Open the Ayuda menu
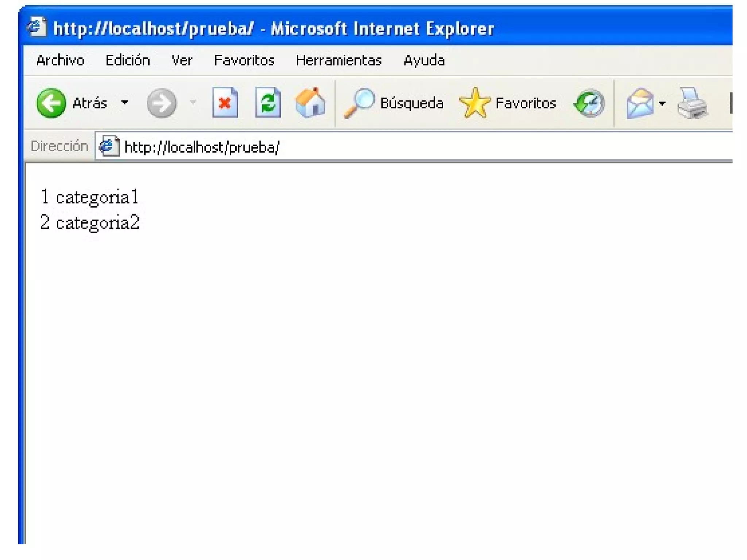This screenshot has height=560, width=747. (424, 61)
